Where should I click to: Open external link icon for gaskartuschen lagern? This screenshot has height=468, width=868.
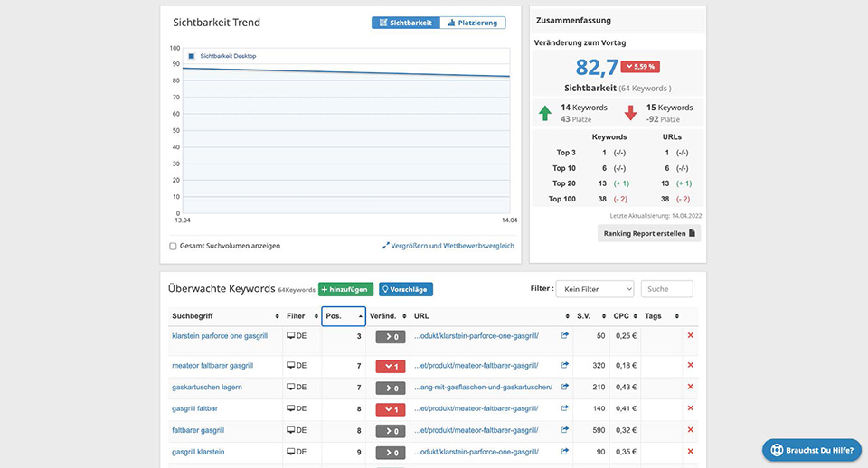[x=564, y=387]
